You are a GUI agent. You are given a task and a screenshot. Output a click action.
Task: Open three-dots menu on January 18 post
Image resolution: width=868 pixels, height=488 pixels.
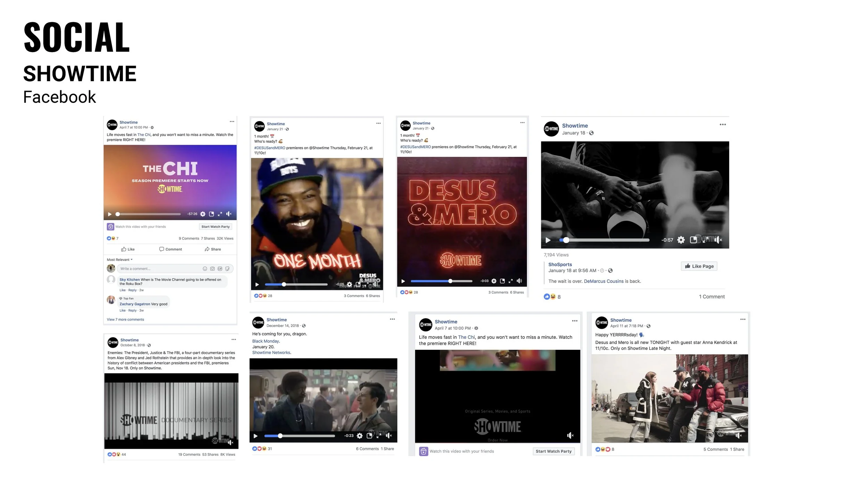tap(723, 125)
